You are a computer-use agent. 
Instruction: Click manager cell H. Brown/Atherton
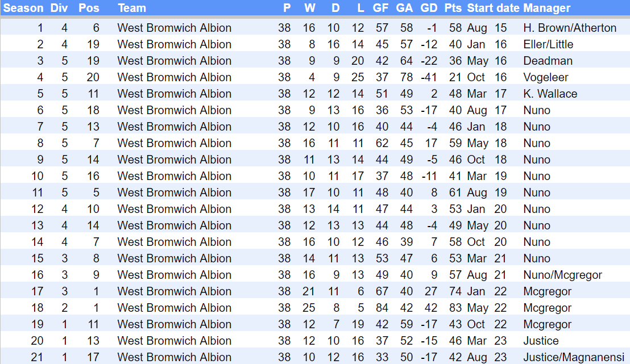click(x=570, y=28)
